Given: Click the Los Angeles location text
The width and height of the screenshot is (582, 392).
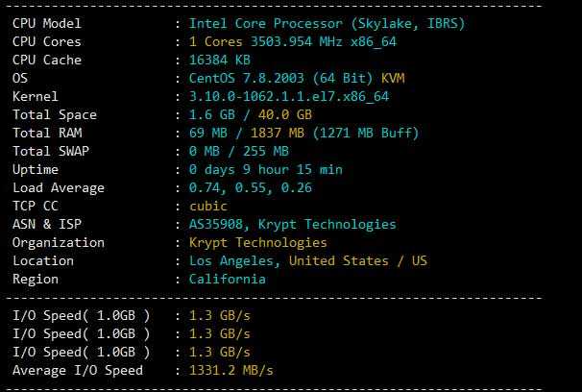Looking at the screenshot, I should coord(231,261).
